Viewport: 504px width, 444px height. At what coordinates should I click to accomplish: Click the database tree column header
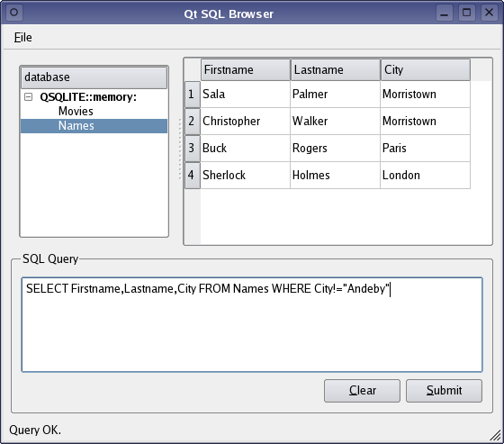click(x=94, y=77)
